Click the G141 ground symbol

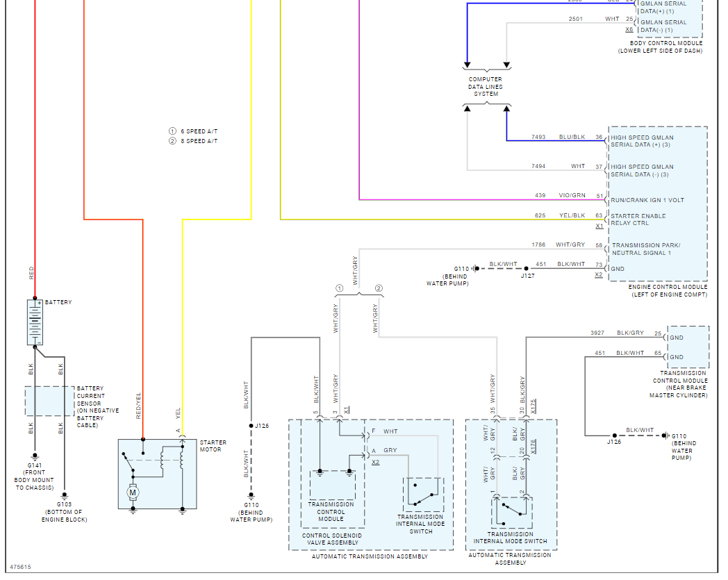(x=35, y=457)
